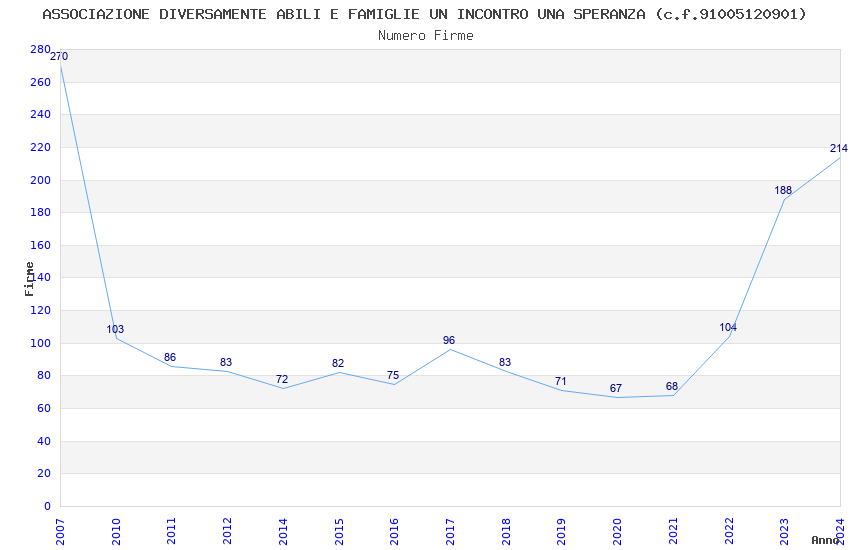Select the 82 data label for 2015

coord(338,363)
